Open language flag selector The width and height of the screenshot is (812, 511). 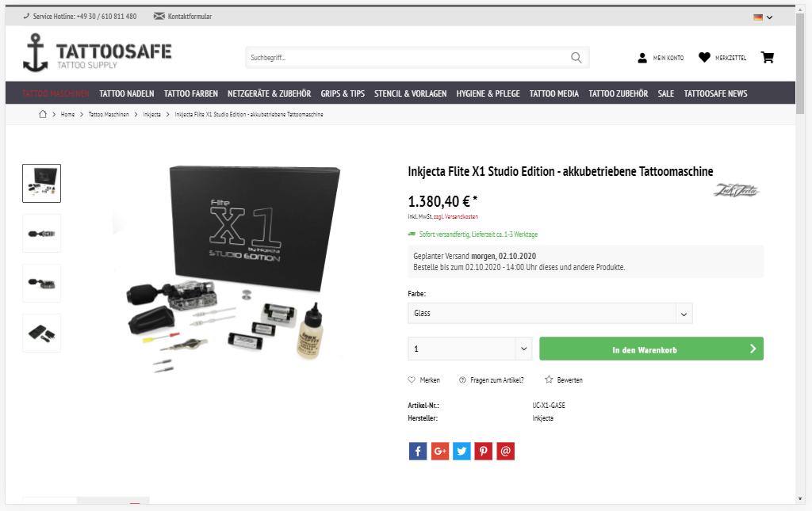[763, 17]
